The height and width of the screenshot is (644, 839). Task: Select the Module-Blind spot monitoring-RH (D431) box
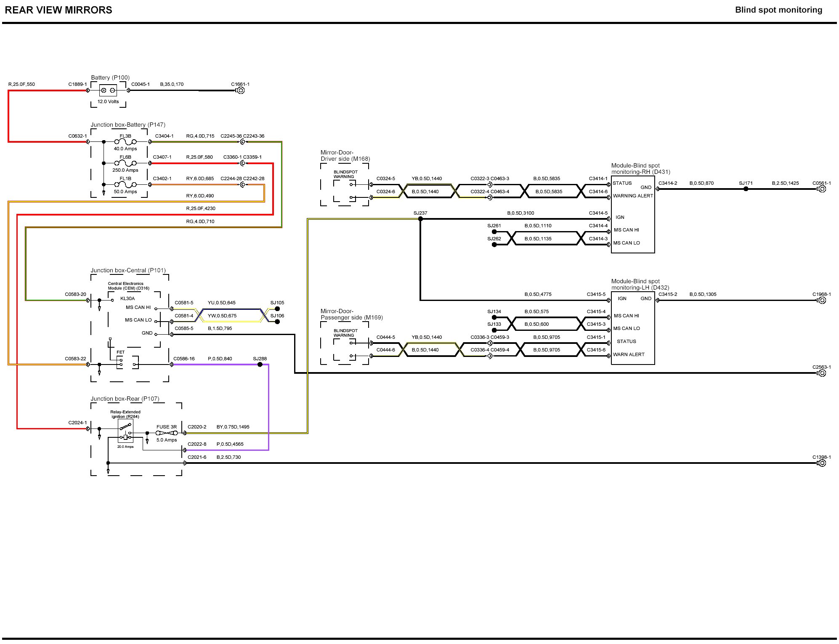633,215
